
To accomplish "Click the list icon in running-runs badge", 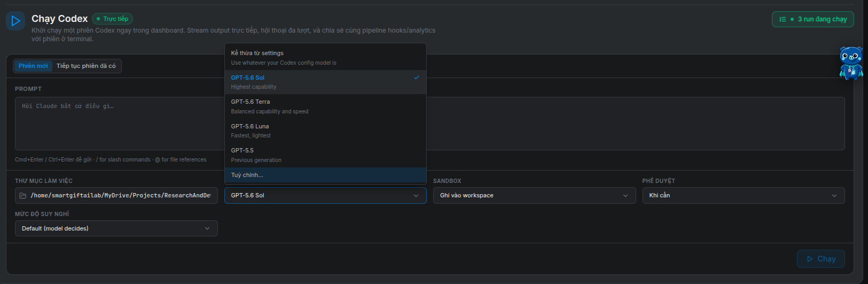I will 783,19.
